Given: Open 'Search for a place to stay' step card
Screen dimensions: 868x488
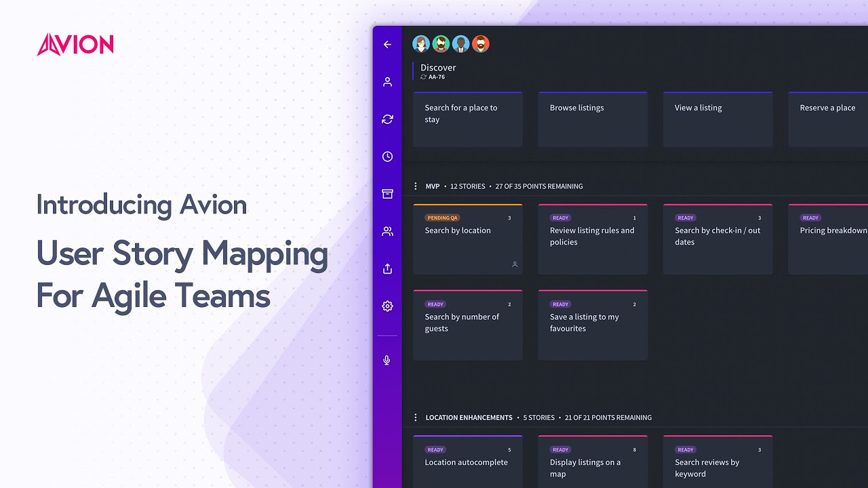Looking at the screenshot, I should click(468, 119).
